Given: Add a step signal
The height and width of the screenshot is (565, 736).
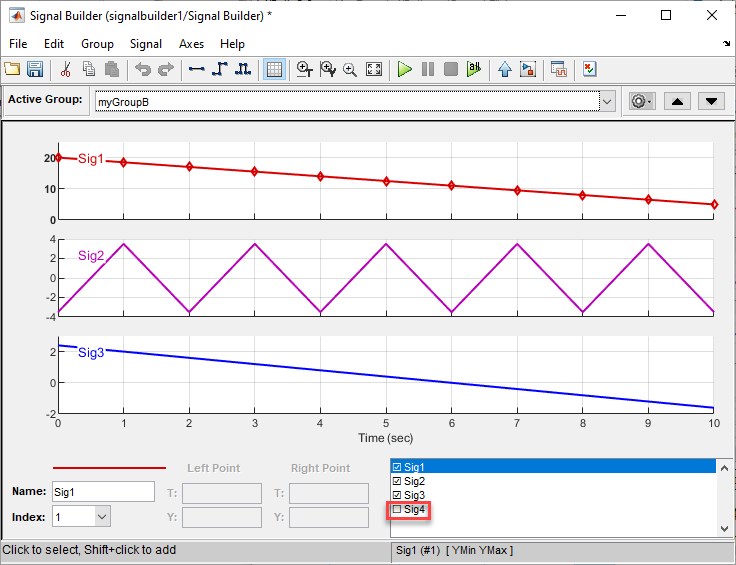Looking at the screenshot, I should (219, 69).
